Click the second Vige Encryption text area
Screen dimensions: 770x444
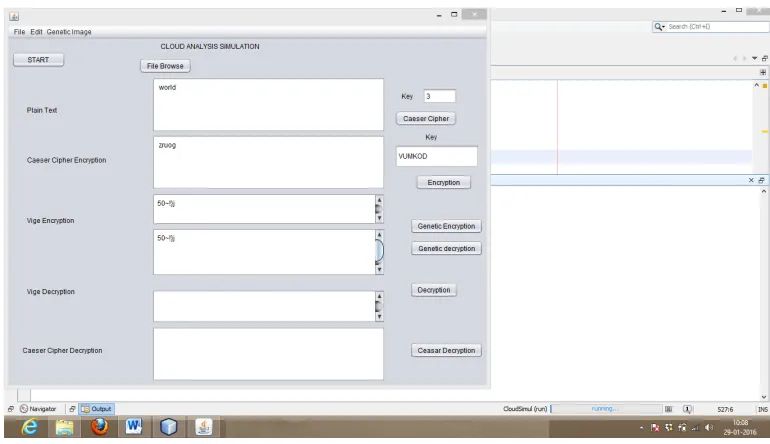pyautogui.click(x=264, y=252)
